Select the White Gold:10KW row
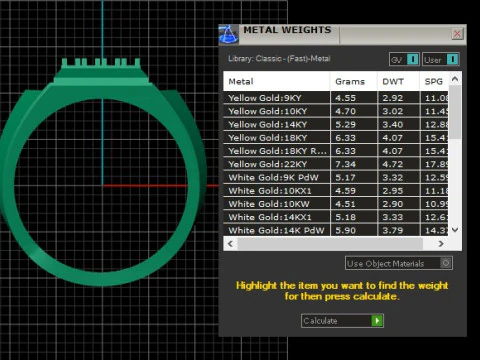This screenshot has width=480, height=360. point(336,204)
